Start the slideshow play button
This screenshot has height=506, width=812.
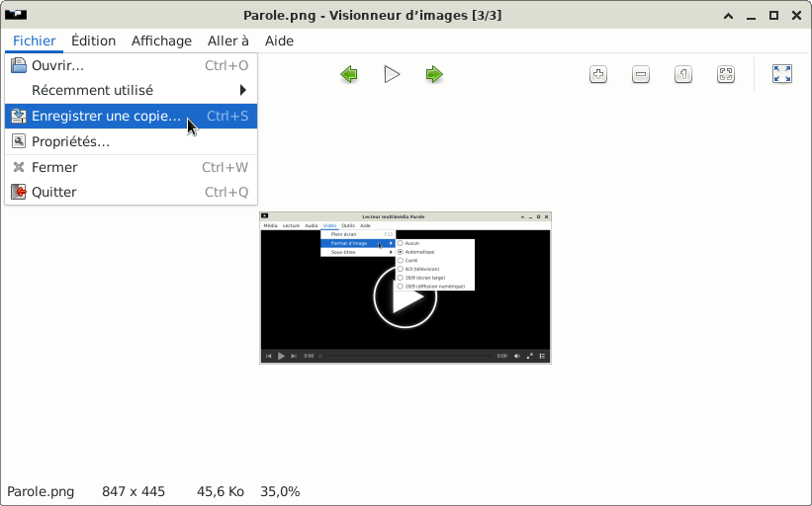(x=392, y=74)
